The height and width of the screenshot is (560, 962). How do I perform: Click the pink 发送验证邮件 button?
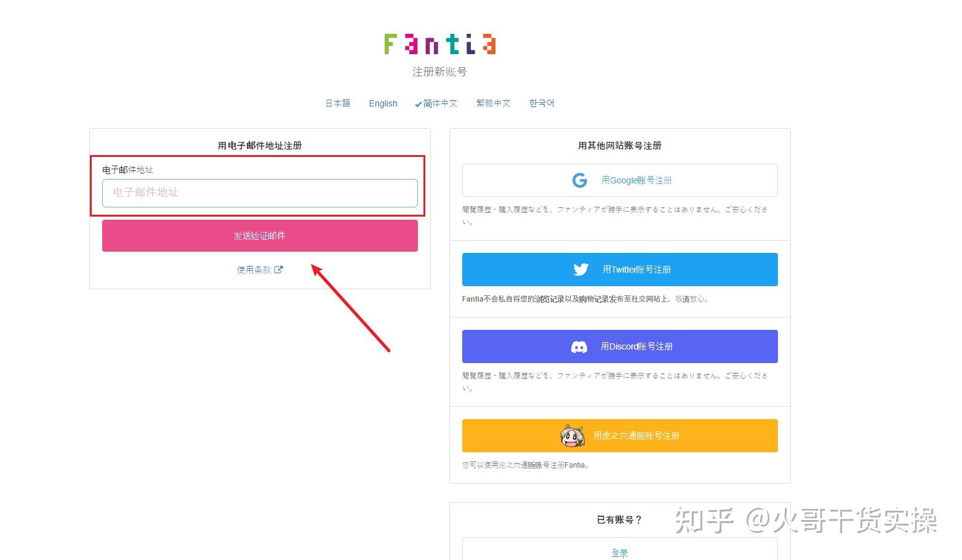click(x=260, y=235)
